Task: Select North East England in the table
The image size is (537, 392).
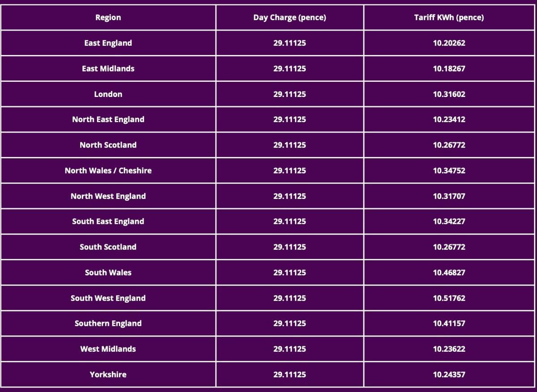Action: [x=108, y=119]
